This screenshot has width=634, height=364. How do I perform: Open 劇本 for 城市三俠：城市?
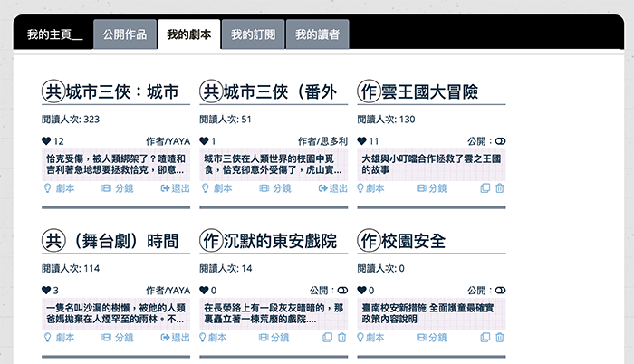(60, 188)
